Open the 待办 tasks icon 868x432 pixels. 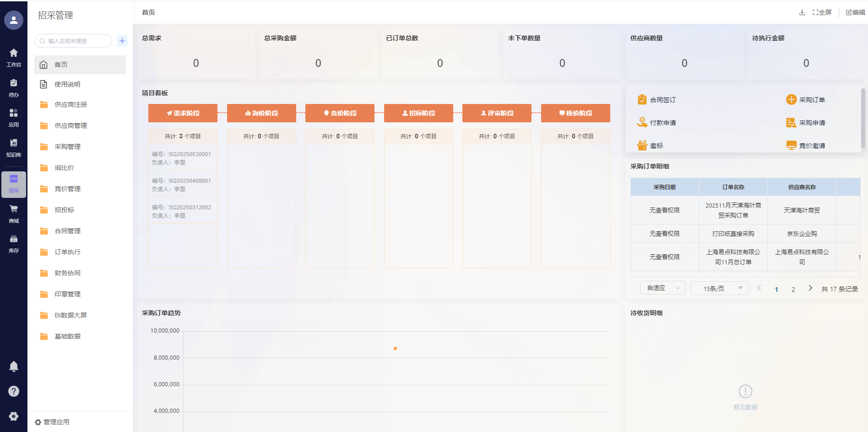(x=14, y=87)
